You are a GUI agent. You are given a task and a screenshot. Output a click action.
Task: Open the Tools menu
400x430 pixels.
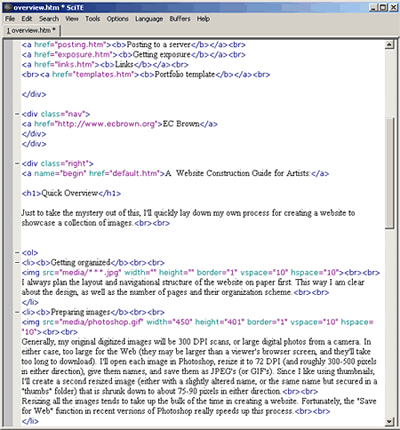point(92,19)
